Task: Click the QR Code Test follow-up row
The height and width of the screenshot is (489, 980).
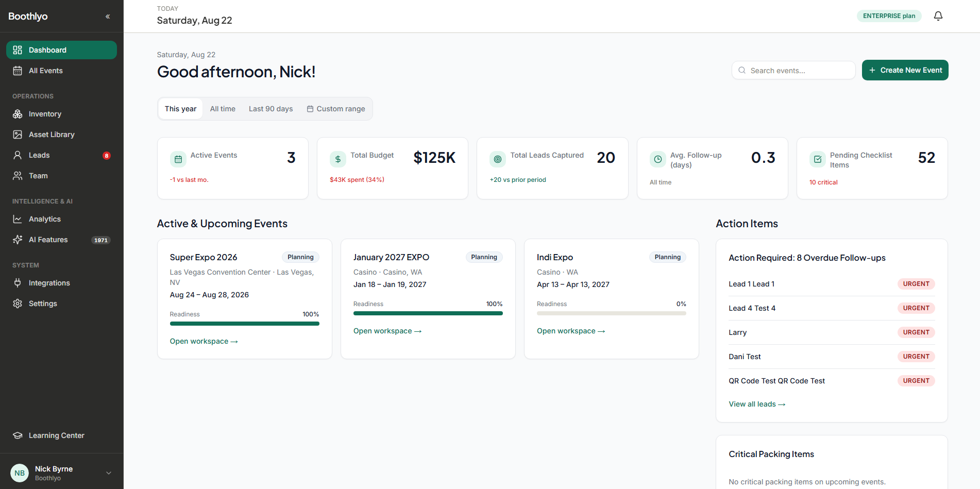Action: point(832,381)
